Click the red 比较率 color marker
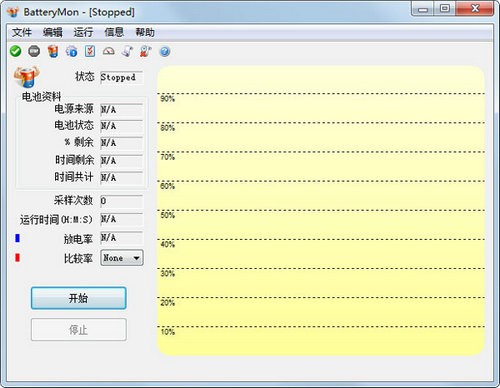Image resolution: width=500 pixels, height=388 pixels. [x=18, y=258]
